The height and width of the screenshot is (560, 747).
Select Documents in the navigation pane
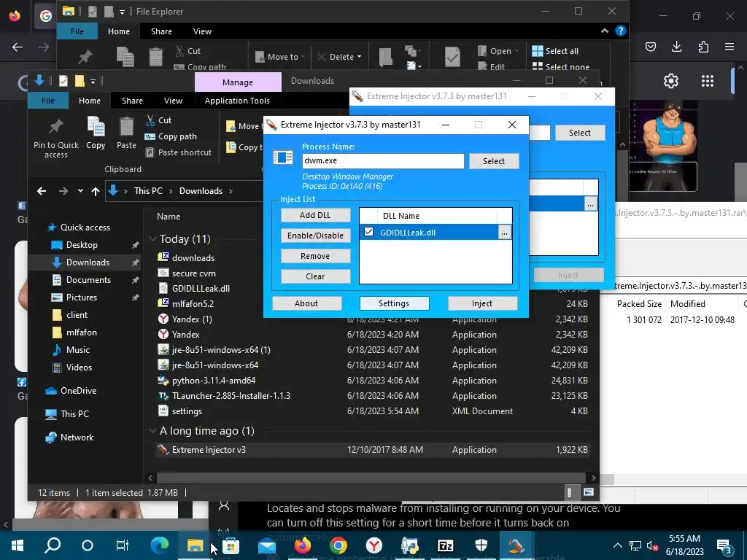coord(88,280)
